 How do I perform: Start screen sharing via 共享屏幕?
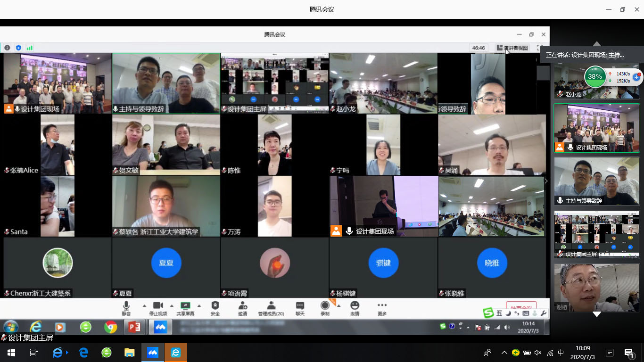click(185, 307)
